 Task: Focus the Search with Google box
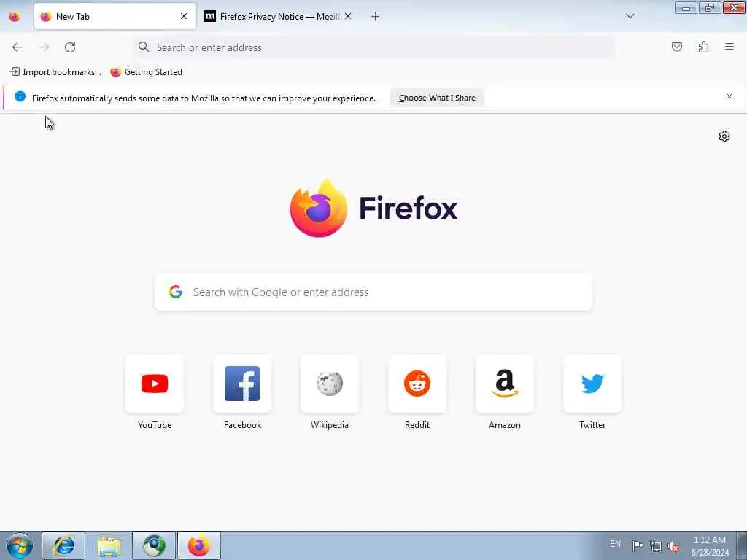point(373,292)
